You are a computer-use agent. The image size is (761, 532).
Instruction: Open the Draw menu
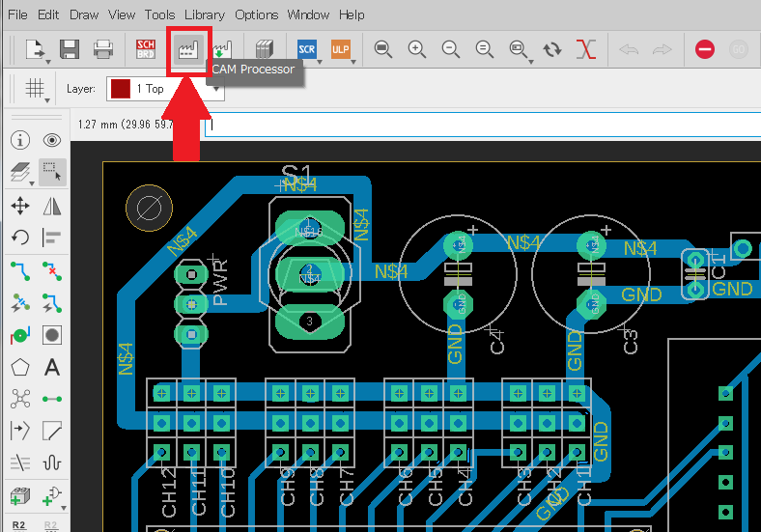[84, 14]
